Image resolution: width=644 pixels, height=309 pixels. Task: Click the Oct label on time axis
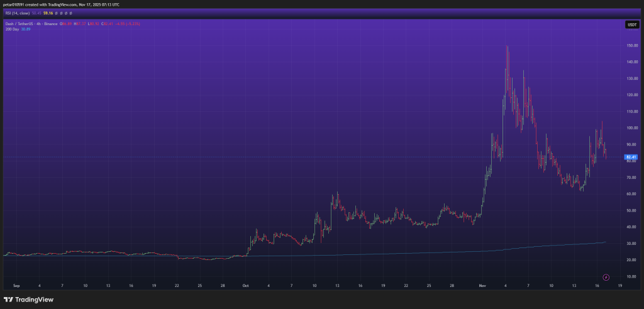coord(245,285)
